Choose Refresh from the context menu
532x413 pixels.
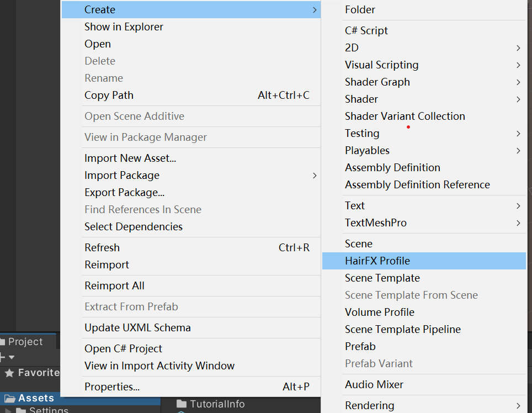(x=102, y=247)
